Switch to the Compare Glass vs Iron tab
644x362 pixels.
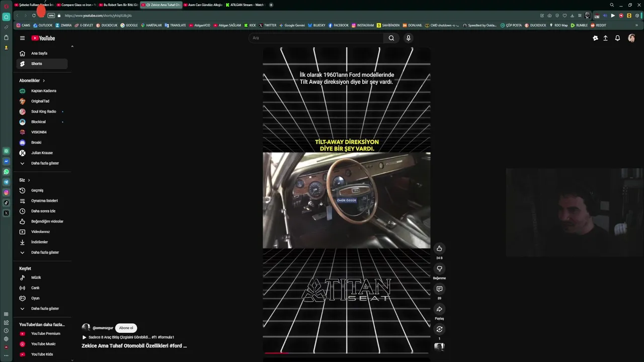[x=76, y=5]
